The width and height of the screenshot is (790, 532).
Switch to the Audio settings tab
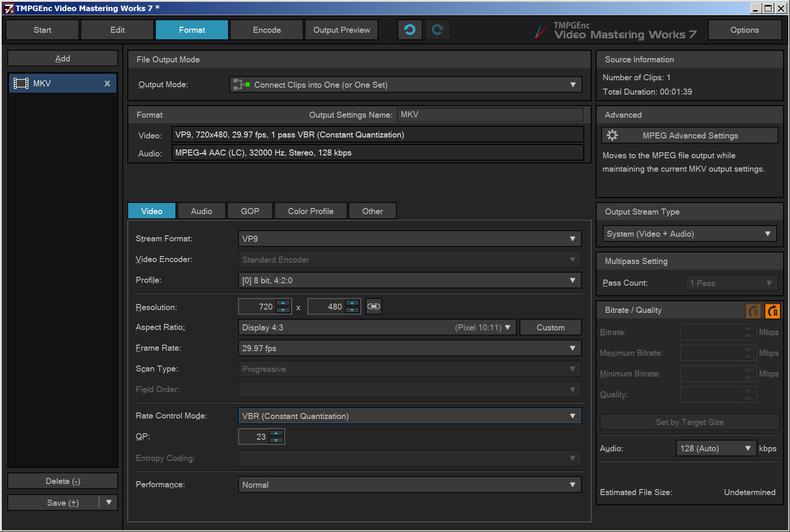pos(202,211)
